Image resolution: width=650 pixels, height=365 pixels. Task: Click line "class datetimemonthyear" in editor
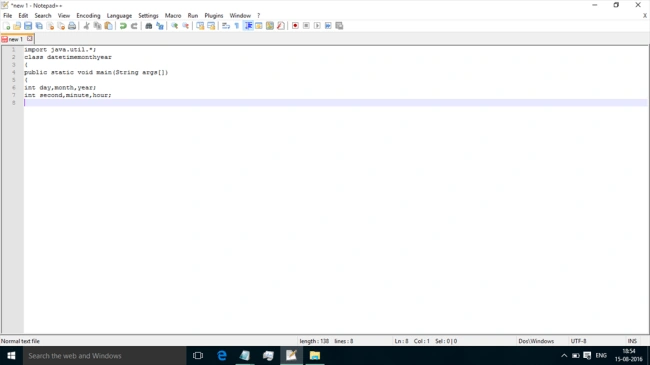click(68, 57)
